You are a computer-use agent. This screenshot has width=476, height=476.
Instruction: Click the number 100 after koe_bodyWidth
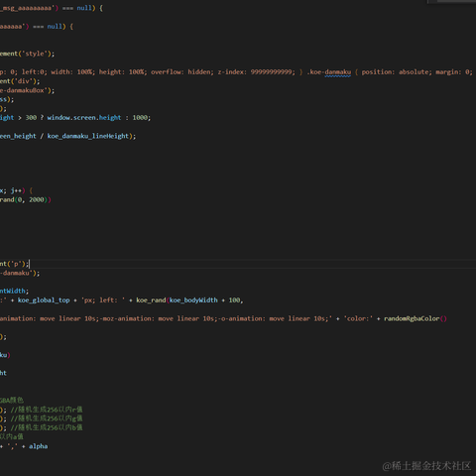tap(234, 300)
